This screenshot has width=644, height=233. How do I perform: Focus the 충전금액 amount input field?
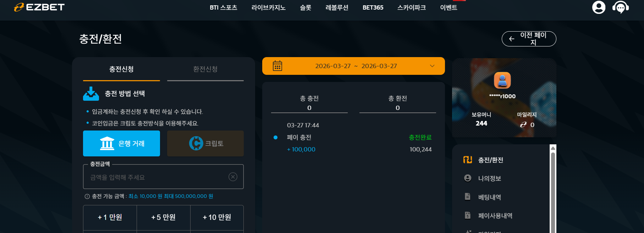point(163,177)
